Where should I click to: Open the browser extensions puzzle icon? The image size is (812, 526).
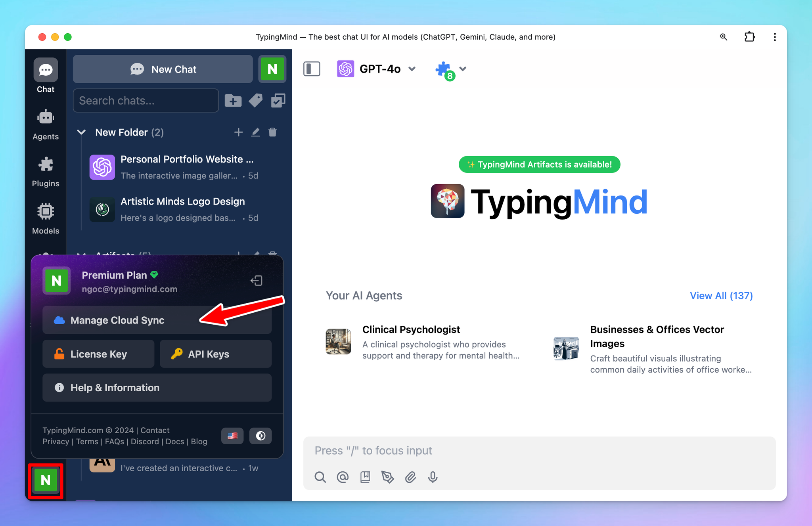(749, 37)
